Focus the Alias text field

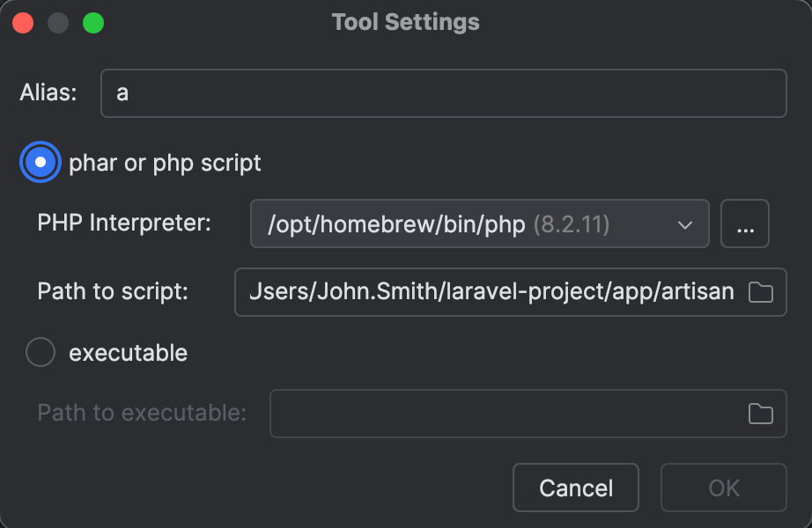pos(443,93)
